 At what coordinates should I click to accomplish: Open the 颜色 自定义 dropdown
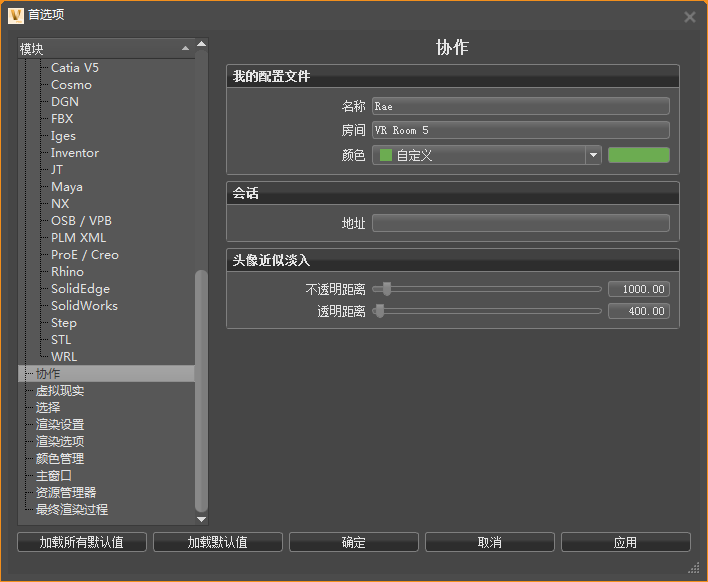(487, 155)
